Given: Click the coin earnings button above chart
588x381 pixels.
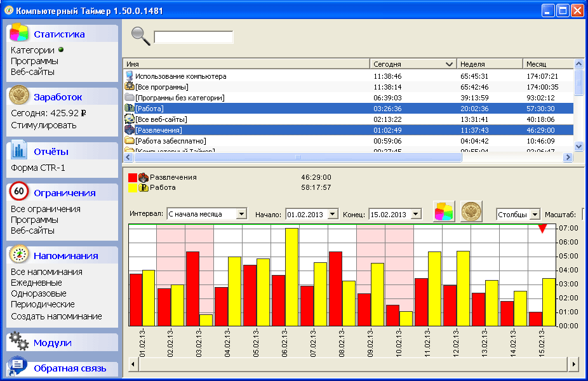Looking at the screenshot, I should tap(471, 211).
